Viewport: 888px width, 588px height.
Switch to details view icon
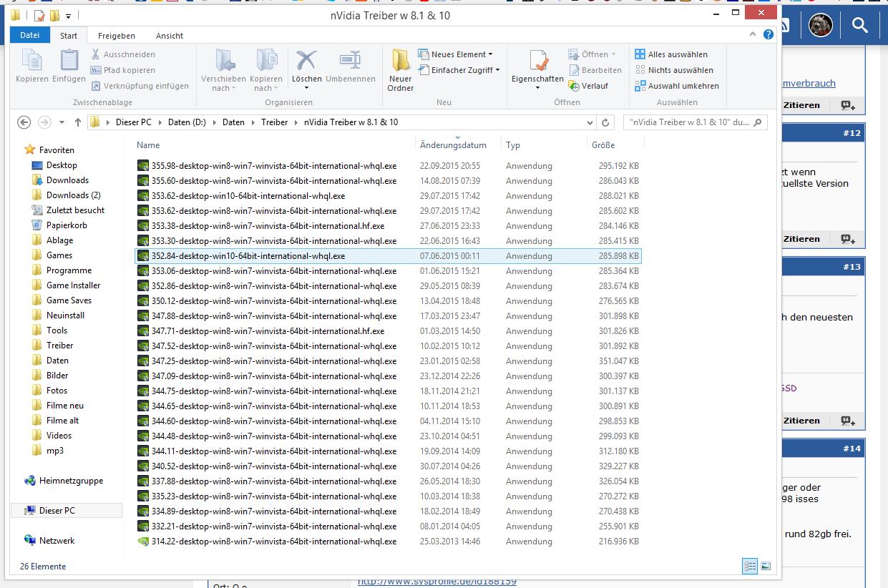pyautogui.click(x=750, y=567)
